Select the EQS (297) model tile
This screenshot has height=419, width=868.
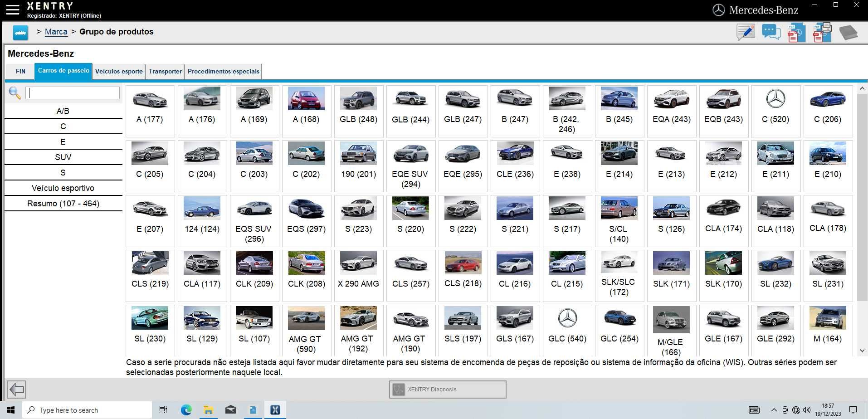pos(307,221)
